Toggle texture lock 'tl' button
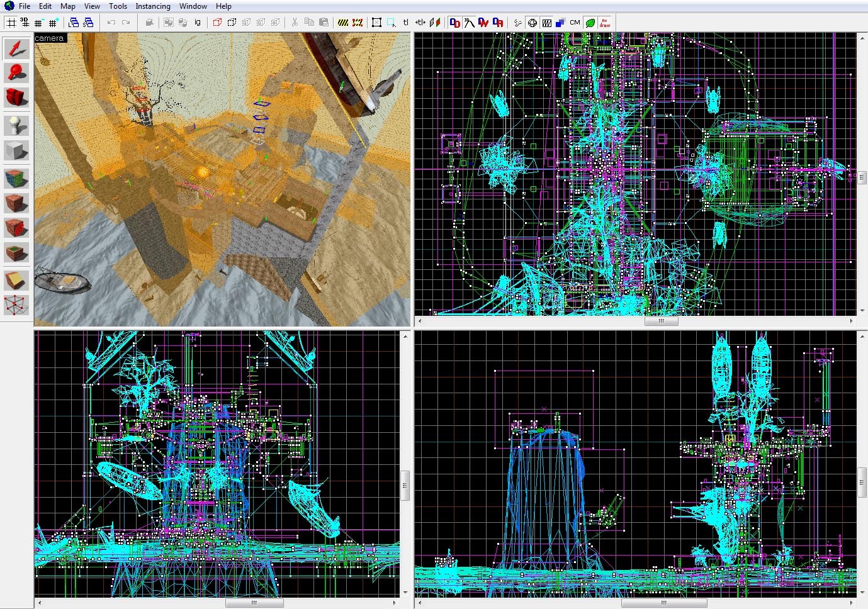The width and height of the screenshot is (868, 609). tap(406, 23)
